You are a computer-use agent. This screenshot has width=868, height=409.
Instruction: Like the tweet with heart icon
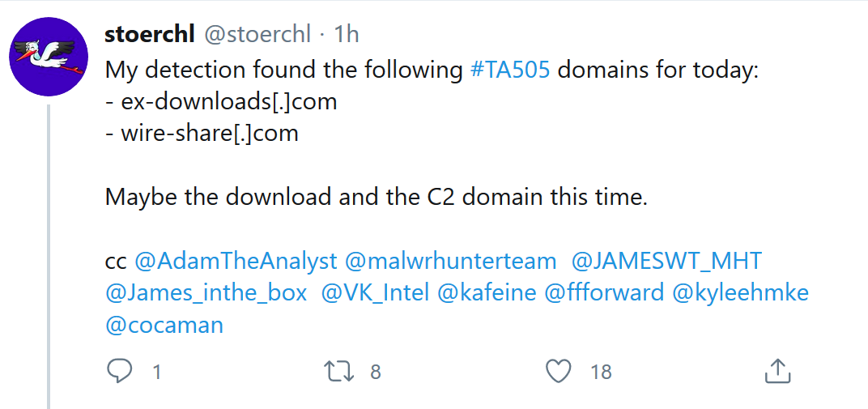558,372
